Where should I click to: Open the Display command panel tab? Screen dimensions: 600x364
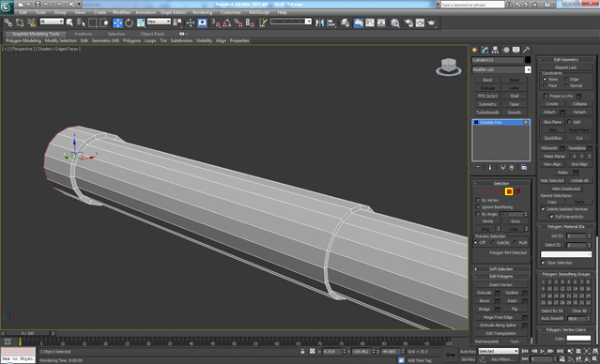coord(516,50)
